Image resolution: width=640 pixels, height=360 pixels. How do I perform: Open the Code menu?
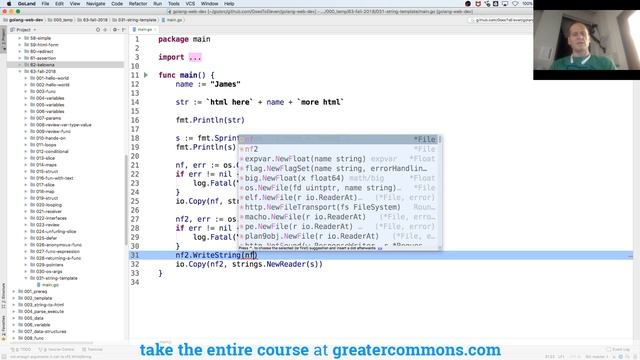(x=117, y=4)
